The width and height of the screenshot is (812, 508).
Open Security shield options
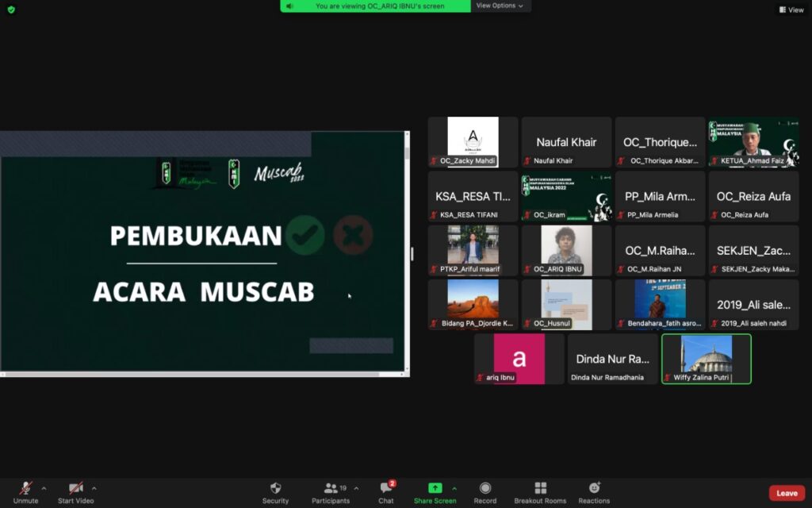275,492
